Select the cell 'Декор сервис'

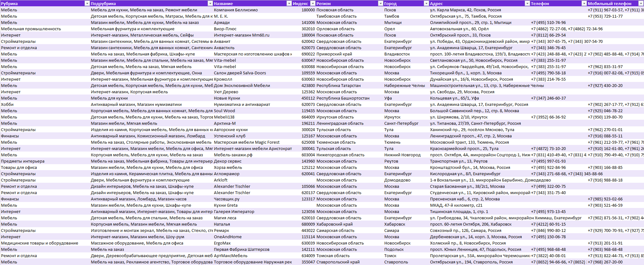pos(252,161)
